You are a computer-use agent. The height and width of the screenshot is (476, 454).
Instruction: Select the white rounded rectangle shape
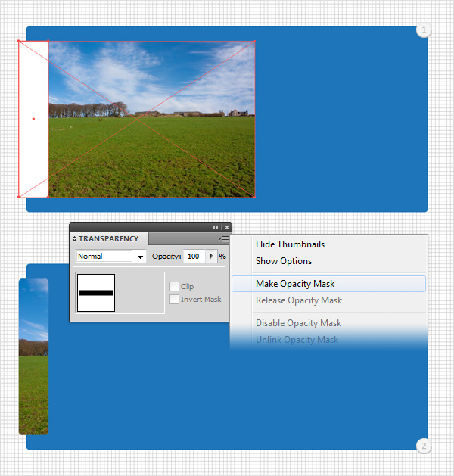[x=34, y=119]
